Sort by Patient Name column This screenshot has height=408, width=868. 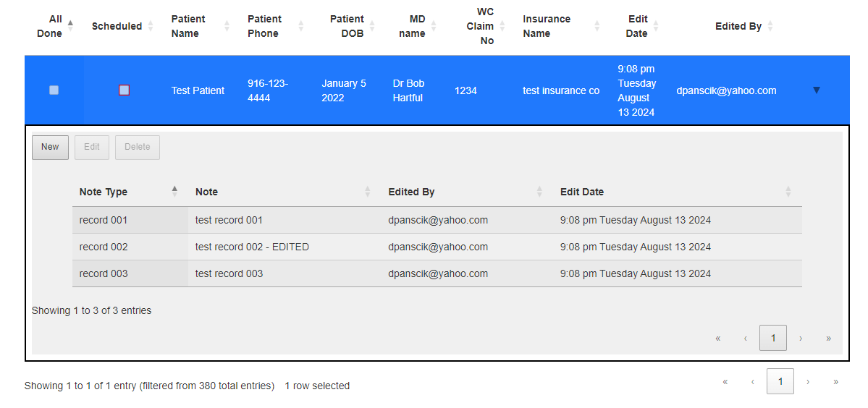227,26
